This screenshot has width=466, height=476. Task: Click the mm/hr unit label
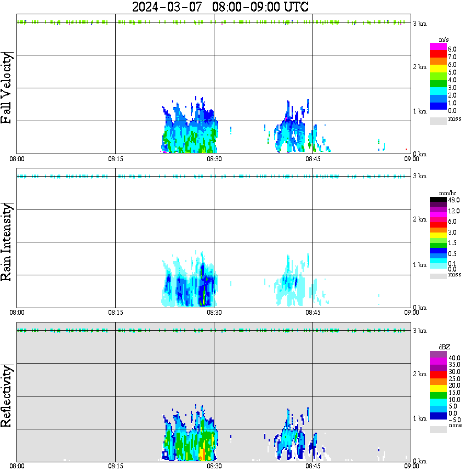click(447, 193)
